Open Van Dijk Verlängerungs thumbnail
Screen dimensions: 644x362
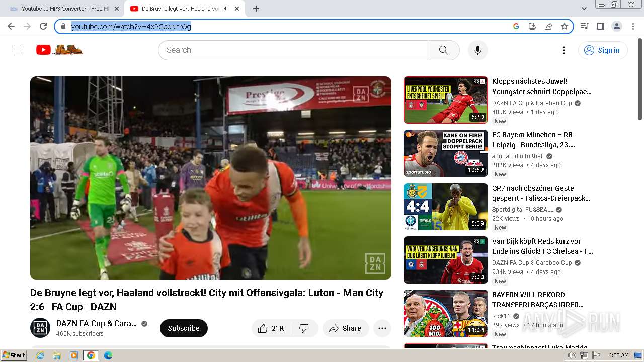[446, 260]
